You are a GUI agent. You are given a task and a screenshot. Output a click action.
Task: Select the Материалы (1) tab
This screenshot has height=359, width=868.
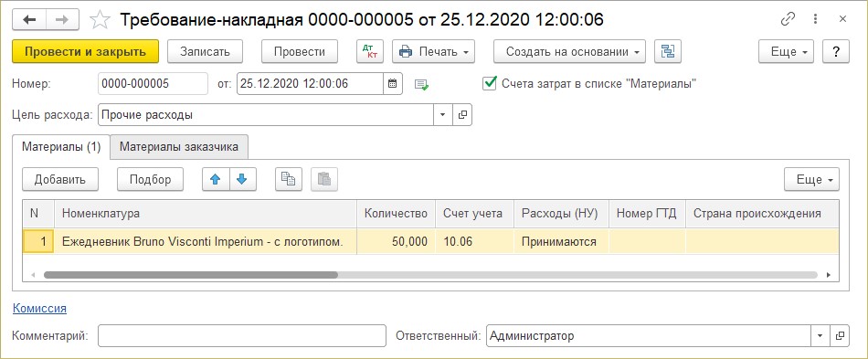click(61, 146)
